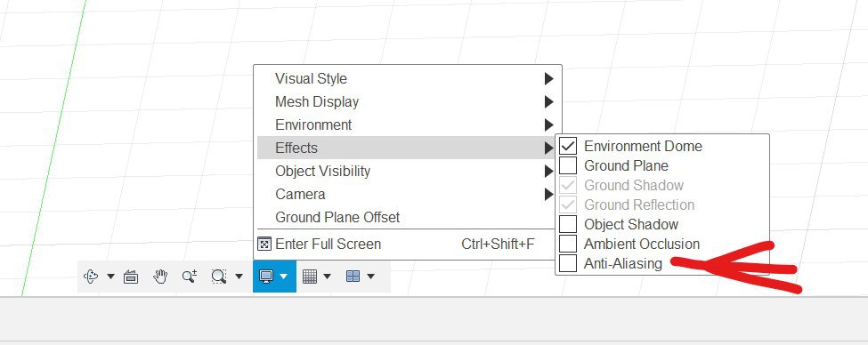Viewport: 868px width, 345px height.
Task: Click the Display Settings monitor icon
Action: (x=266, y=277)
